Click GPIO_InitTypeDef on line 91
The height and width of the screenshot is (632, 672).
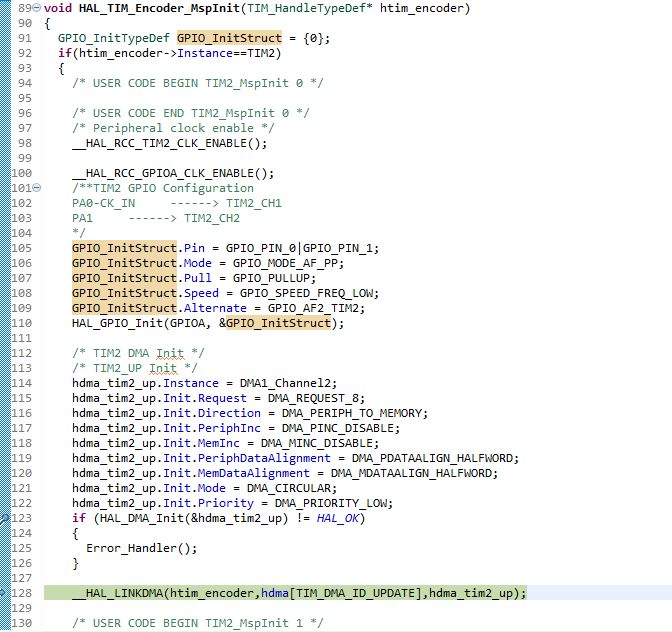point(114,39)
